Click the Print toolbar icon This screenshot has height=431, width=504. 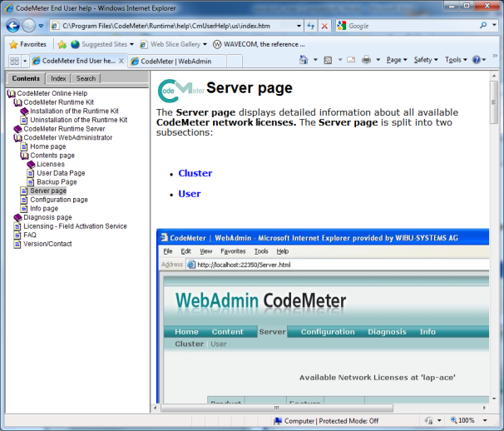tap(366, 60)
